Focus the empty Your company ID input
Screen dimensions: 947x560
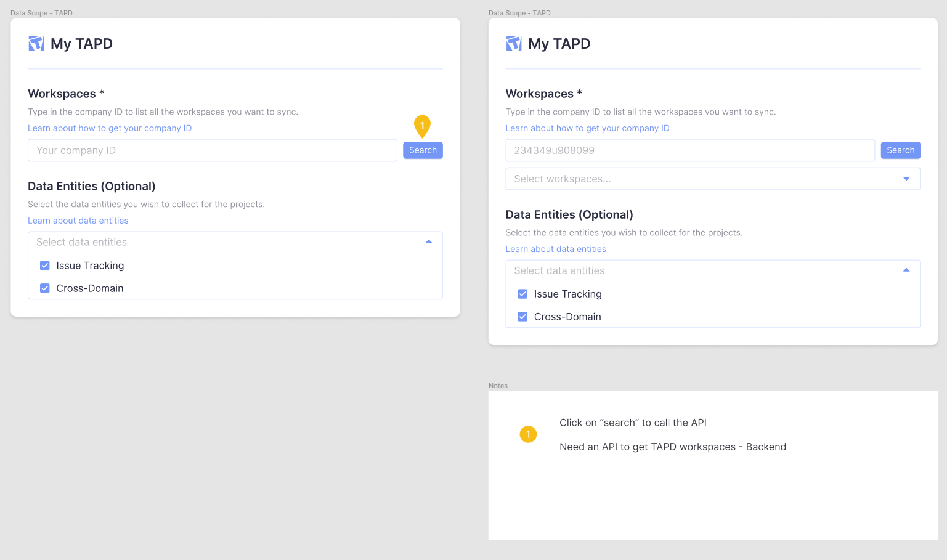tap(213, 150)
